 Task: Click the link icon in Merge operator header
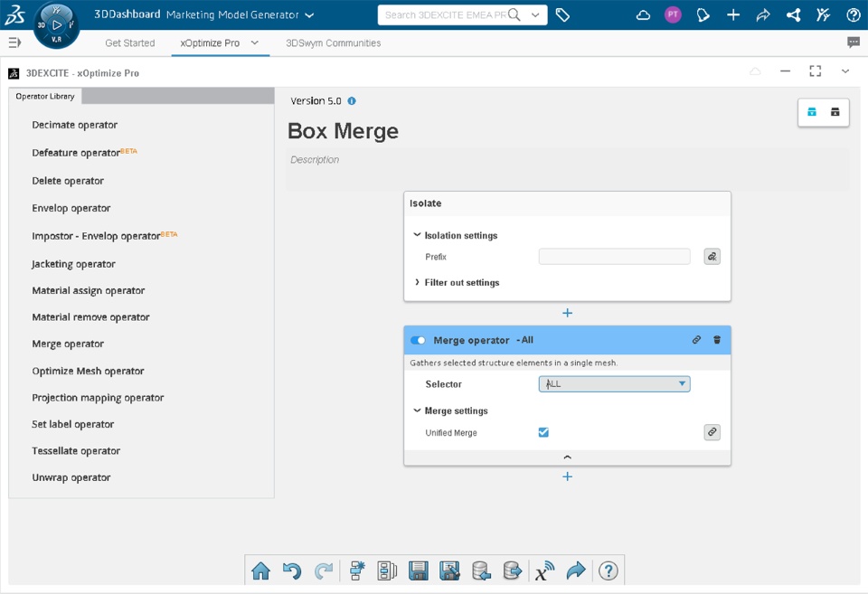tap(696, 340)
